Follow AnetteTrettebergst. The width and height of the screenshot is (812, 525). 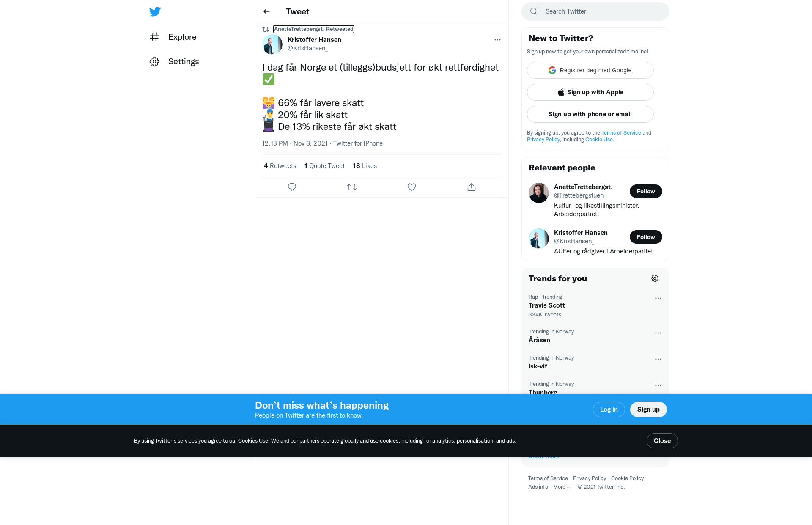point(646,191)
